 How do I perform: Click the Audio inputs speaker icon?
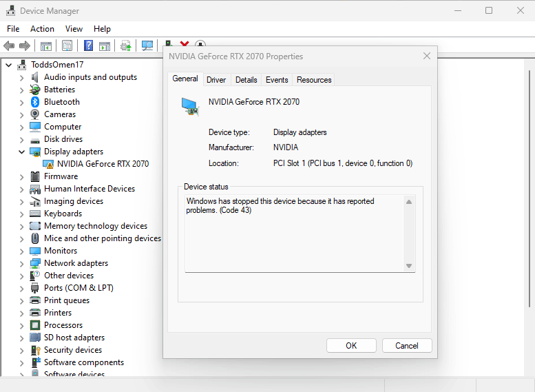[35, 77]
